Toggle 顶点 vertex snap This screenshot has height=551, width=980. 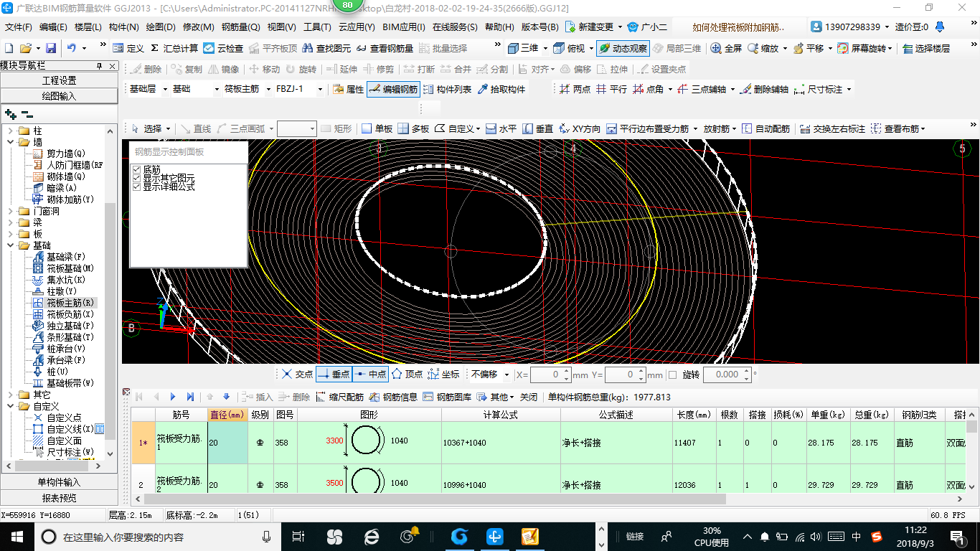(407, 375)
